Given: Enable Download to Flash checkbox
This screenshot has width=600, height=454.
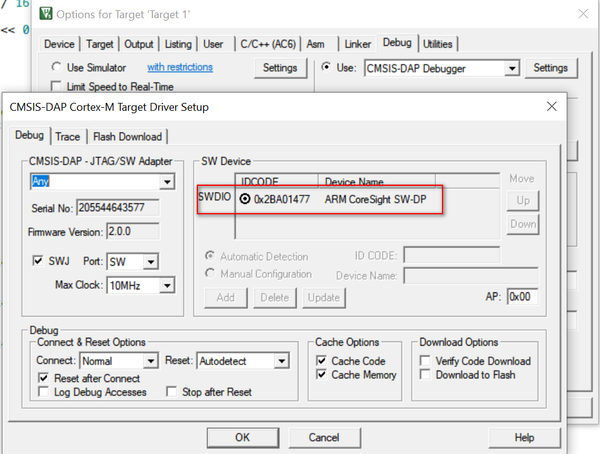Looking at the screenshot, I should (x=425, y=374).
